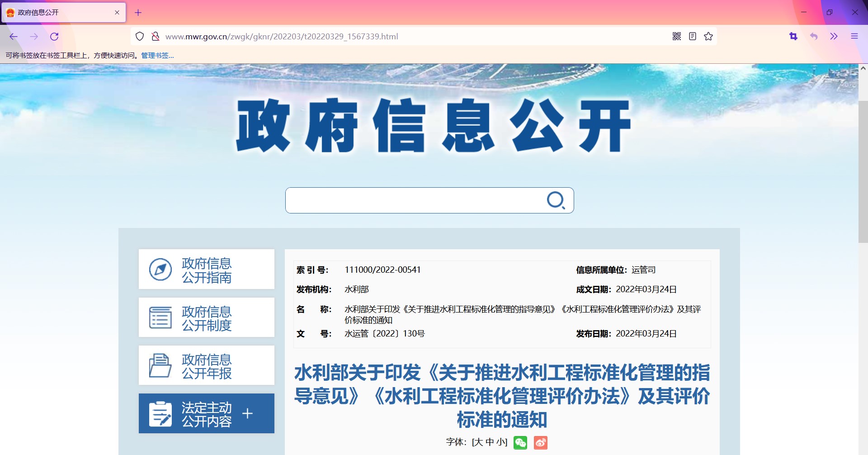Close the 政府信息公开 tab

click(117, 13)
